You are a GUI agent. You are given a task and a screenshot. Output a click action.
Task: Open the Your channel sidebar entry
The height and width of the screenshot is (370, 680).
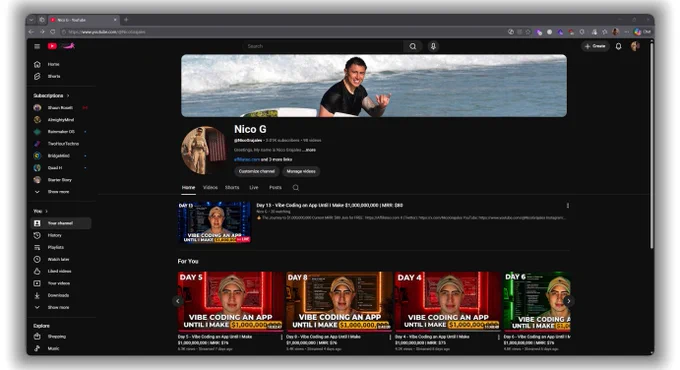pos(61,223)
